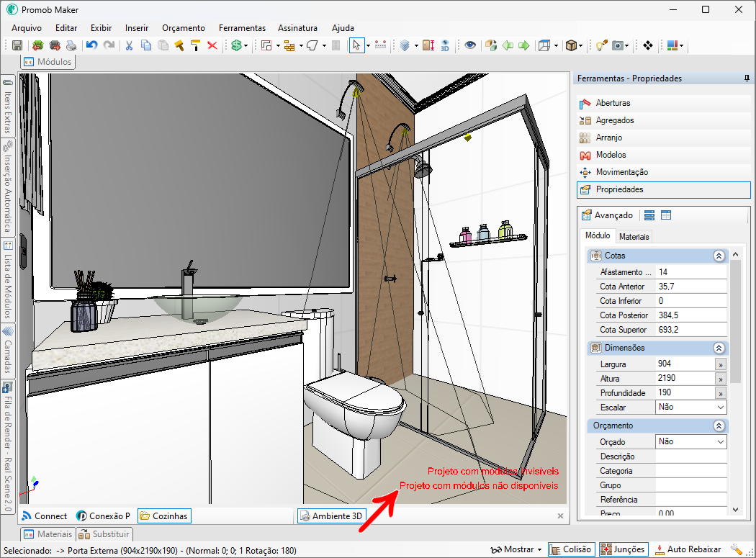
Task: Click the dimension ruler icon
Action: coord(380,45)
